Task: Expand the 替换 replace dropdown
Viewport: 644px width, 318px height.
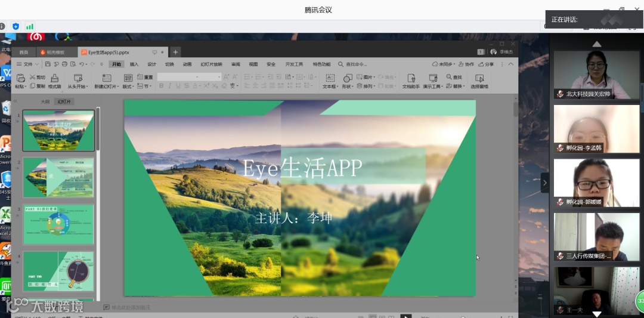Action: coord(456,87)
